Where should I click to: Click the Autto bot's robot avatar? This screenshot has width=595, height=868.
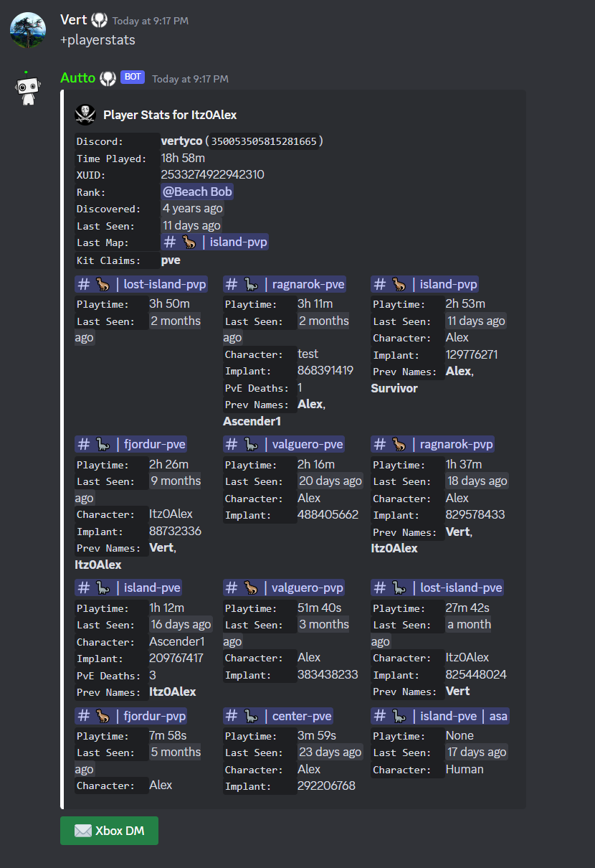pos(28,89)
